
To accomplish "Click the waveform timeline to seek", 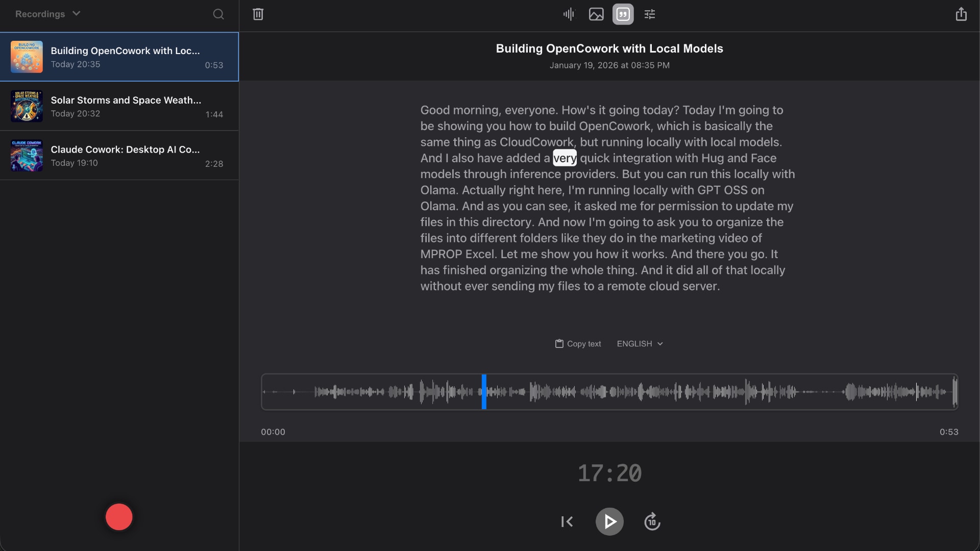I will (609, 392).
